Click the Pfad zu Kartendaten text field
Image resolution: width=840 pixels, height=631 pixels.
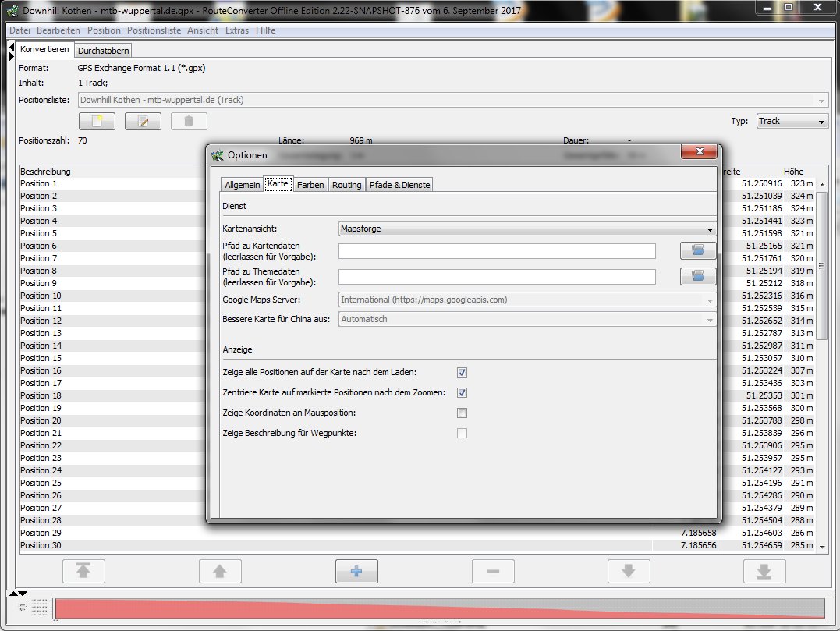(x=497, y=251)
